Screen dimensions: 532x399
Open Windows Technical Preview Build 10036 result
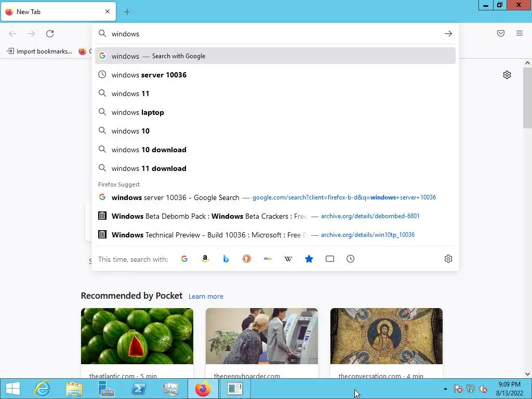click(x=275, y=235)
